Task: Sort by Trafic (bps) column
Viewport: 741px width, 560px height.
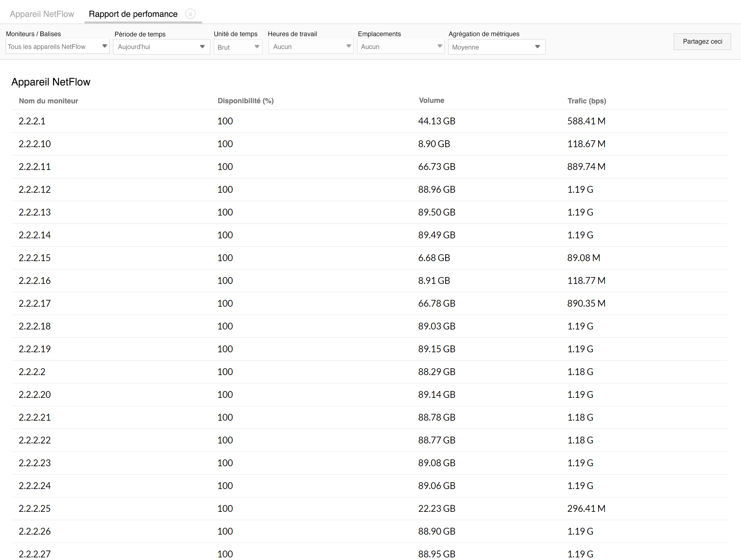Action: (586, 101)
